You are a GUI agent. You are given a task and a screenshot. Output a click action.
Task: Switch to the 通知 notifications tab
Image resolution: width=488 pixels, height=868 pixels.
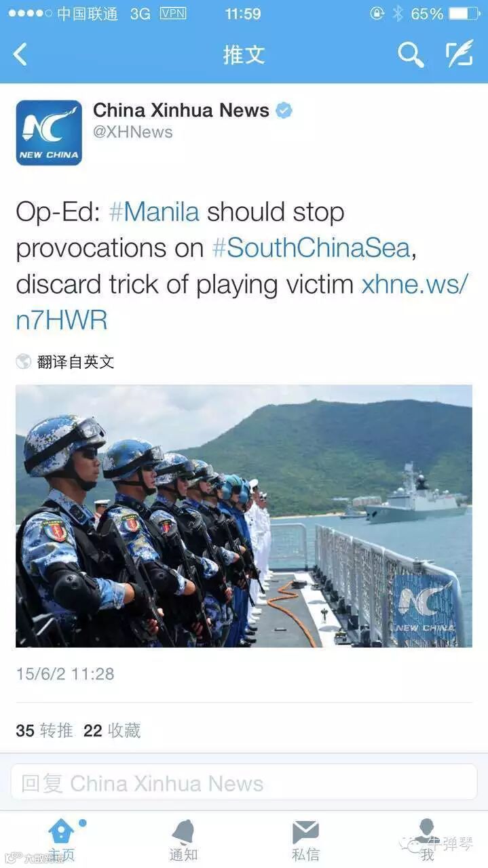[x=183, y=840]
